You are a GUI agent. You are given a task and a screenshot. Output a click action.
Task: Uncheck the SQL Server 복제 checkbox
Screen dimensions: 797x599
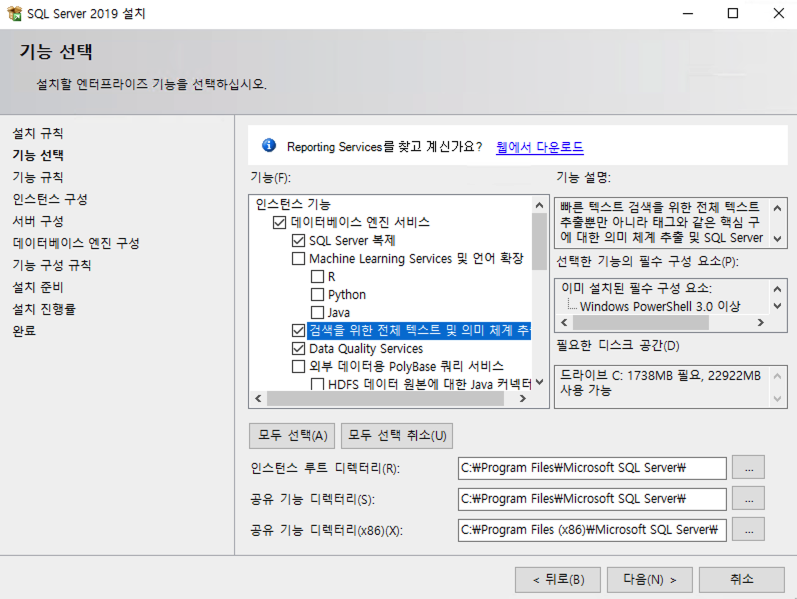[x=298, y=241]
